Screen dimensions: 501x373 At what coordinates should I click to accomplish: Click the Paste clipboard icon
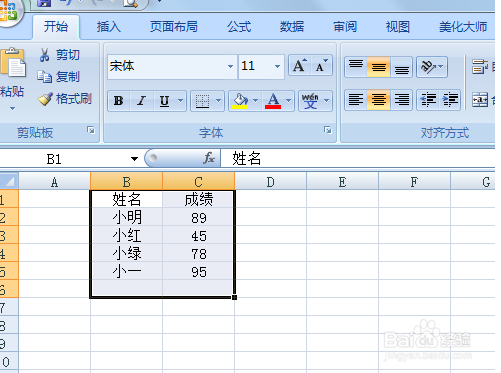(13, 63)
